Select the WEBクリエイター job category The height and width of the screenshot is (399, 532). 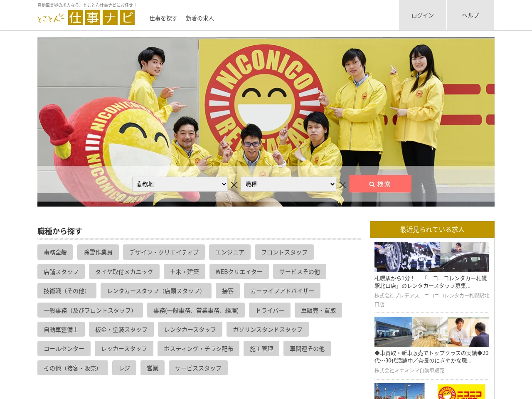pyautogui.click(x=239, y=272)
